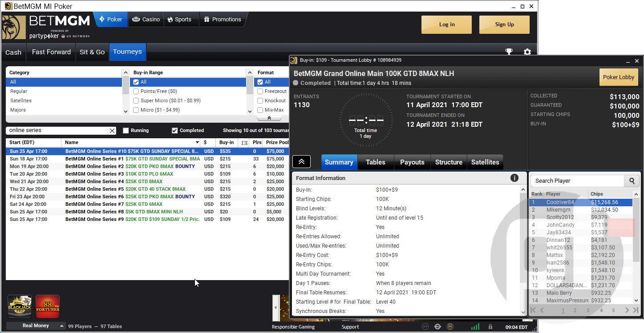This screenshot has width=644, height=333.
Task: Open the Satellites tab
Action: [x=485, y=162]
